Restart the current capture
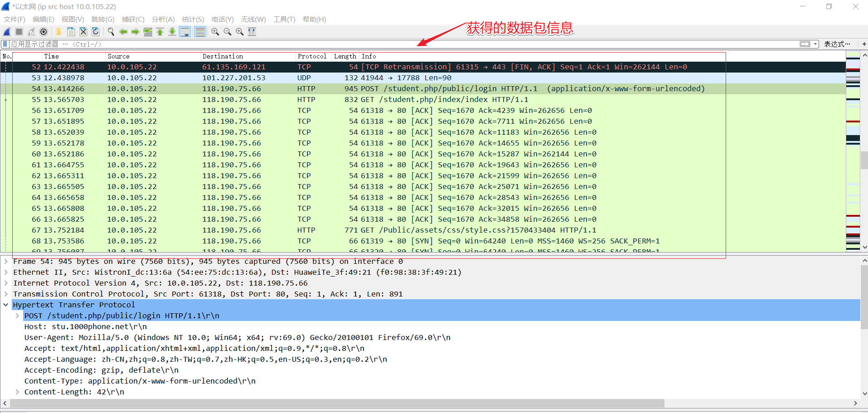The image size is (868, 413). [x=31, y=32]
